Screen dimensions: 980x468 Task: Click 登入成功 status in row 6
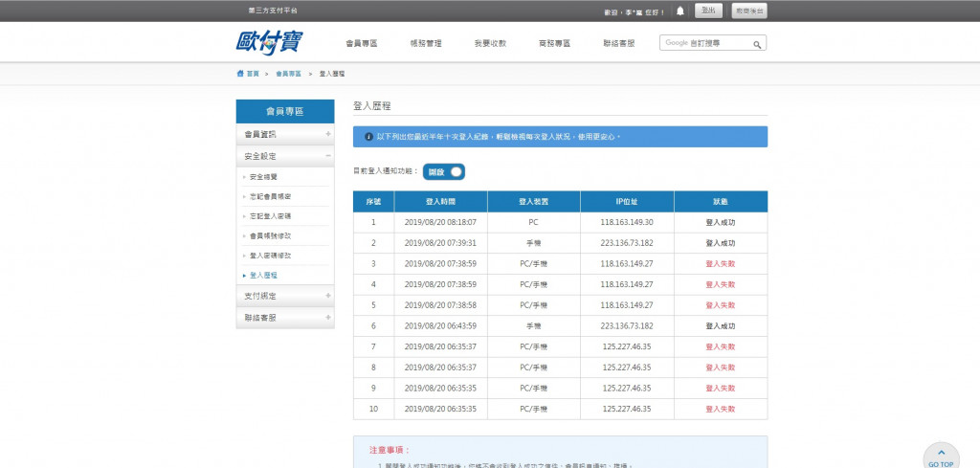[721, 326]
